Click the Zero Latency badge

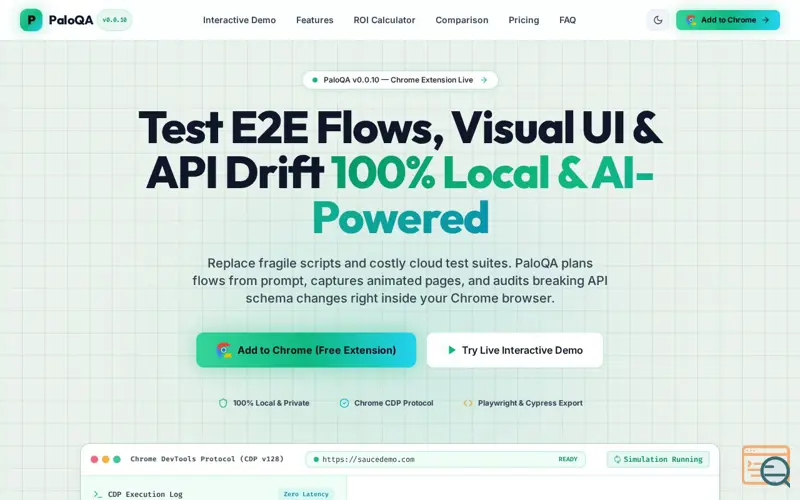pos(306,494)
